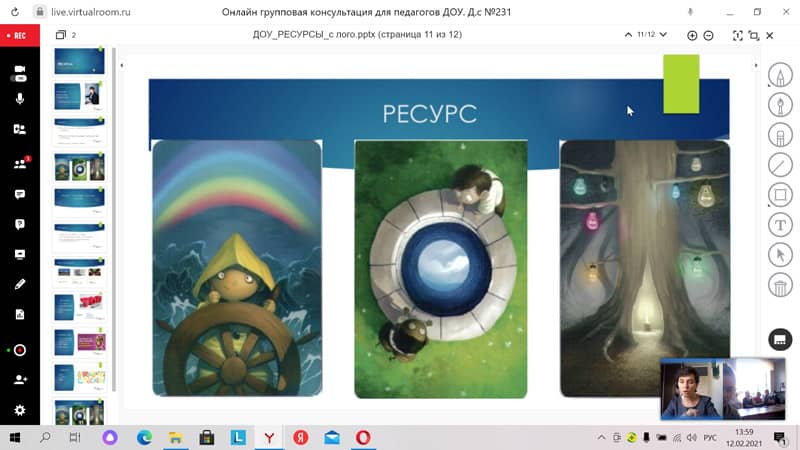
Task: Open the video layout panel
Action: (19, 129)
